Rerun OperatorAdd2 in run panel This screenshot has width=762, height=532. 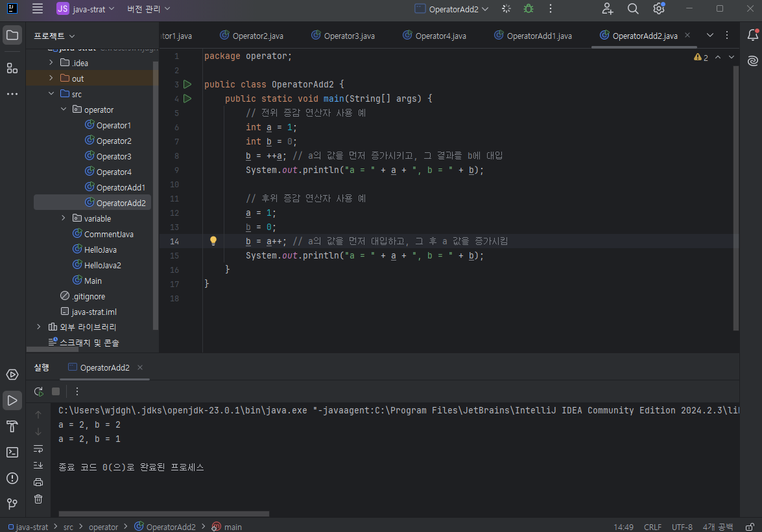point(39,391)
